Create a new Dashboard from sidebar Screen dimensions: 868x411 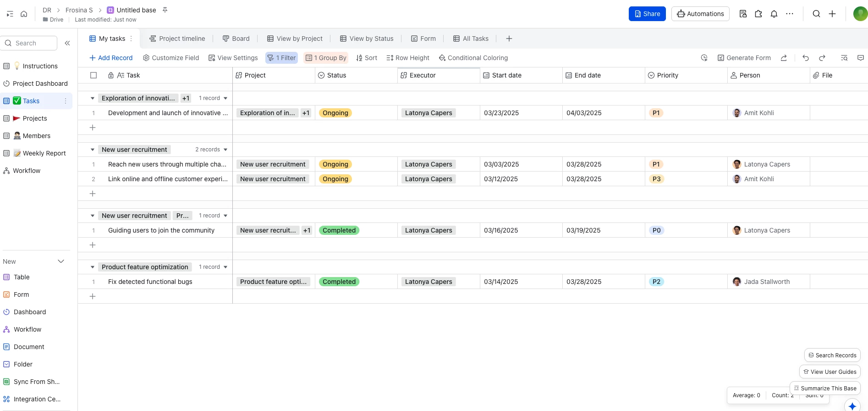pos(30,312)
